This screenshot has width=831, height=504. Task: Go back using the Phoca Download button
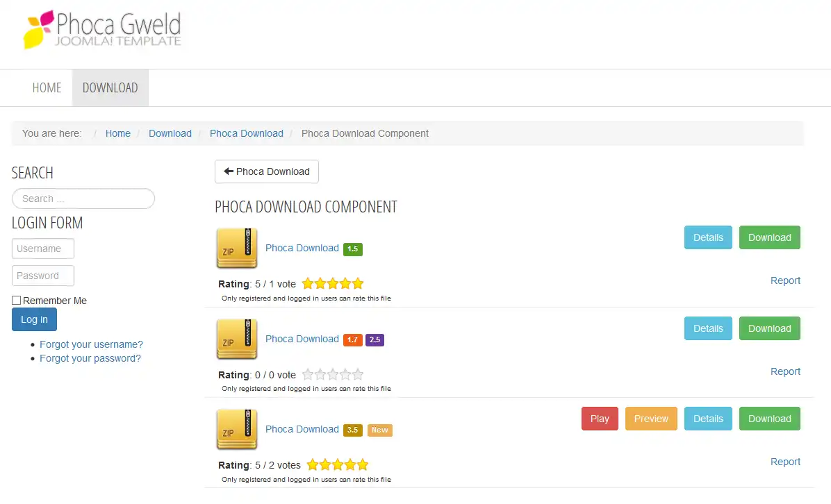tap(267, 171)
